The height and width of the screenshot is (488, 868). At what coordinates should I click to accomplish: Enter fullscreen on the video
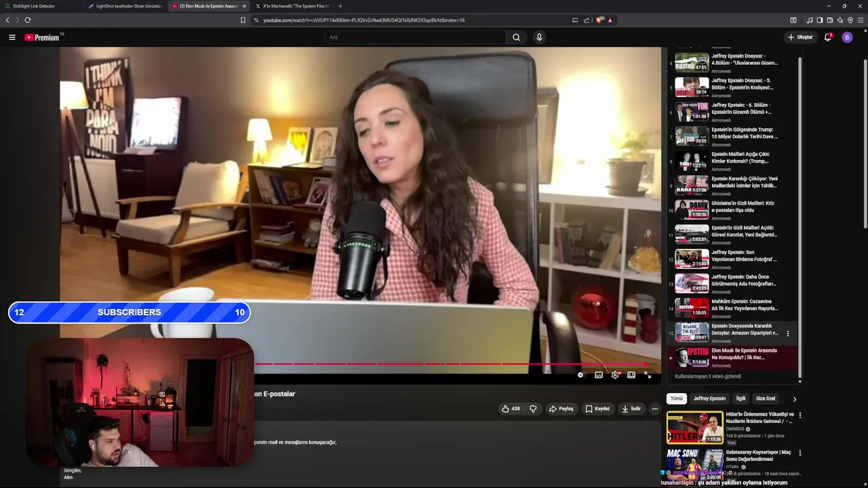click(x=648, y=375)
